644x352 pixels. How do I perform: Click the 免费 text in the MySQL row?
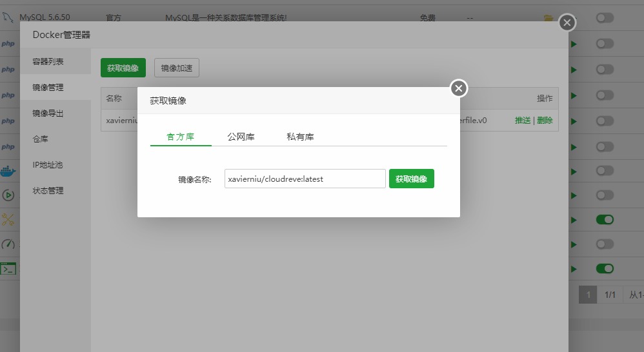coord(428,18)
